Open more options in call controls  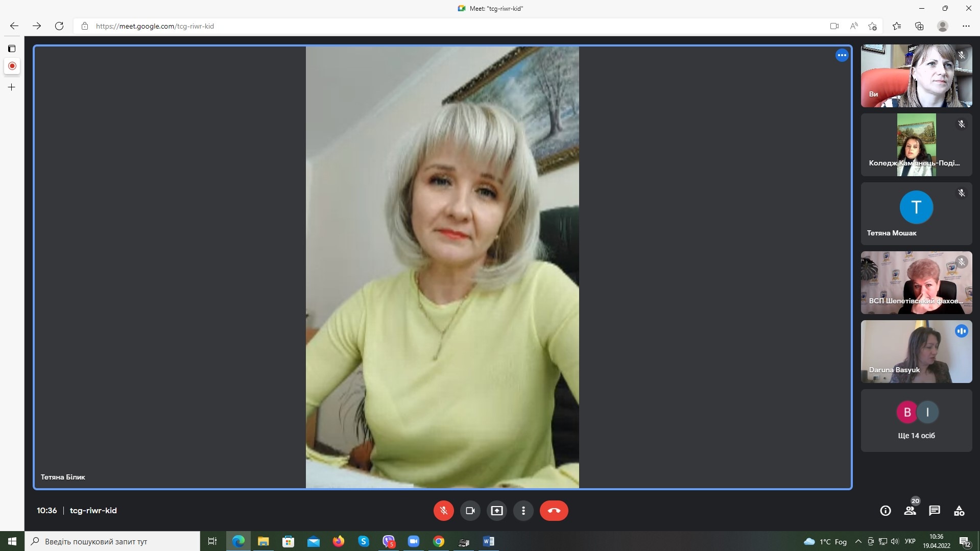(523, 510)
